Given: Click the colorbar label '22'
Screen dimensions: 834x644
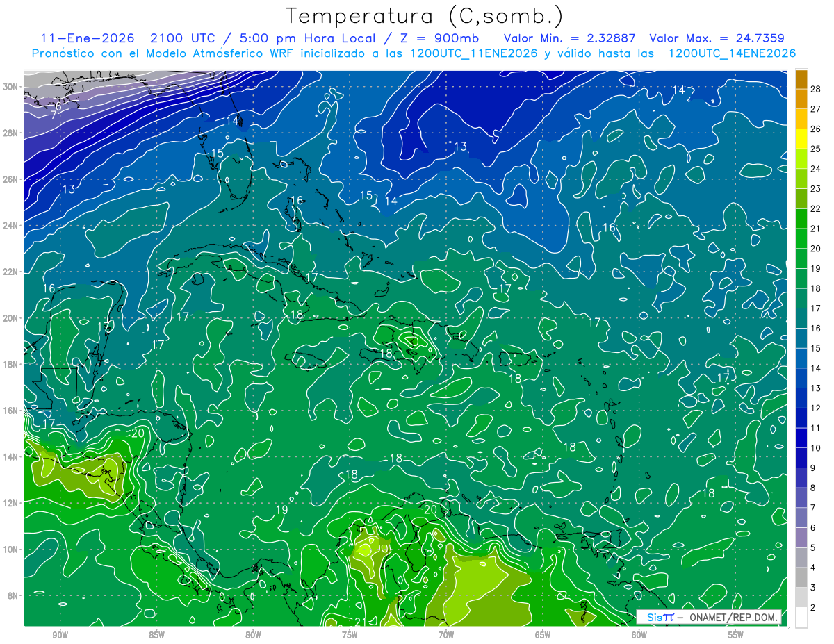Looking at the screenshot, I should tap(816, 208).
